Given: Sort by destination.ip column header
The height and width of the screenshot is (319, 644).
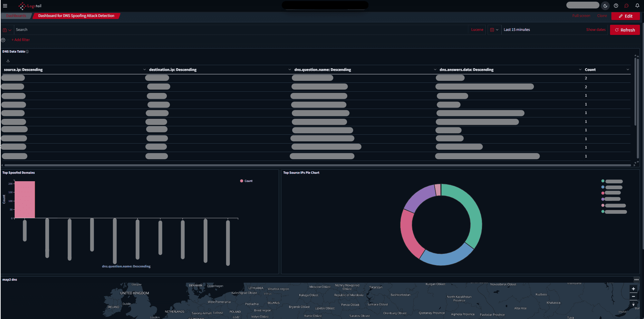Looking at the screenshot, I should coord(173,70).
